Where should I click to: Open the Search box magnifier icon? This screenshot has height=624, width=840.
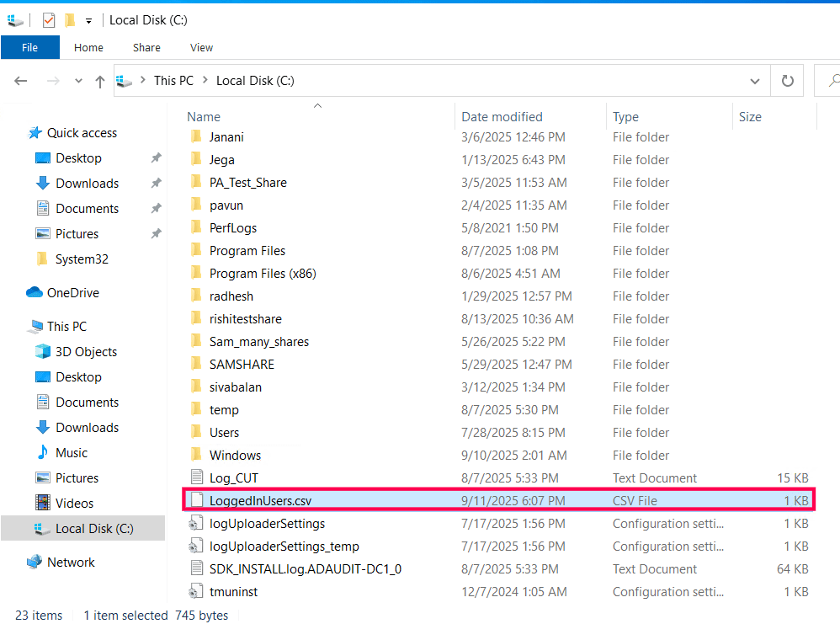835,80
